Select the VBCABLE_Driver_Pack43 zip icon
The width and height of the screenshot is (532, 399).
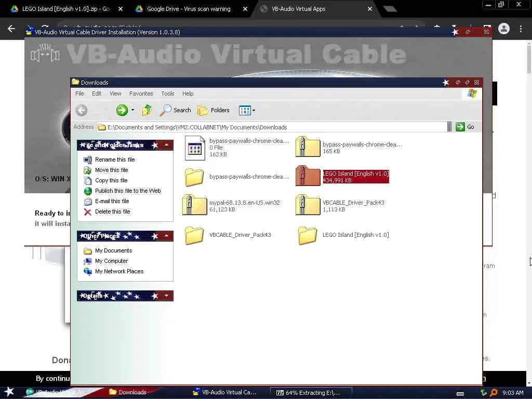coord(308,205)
